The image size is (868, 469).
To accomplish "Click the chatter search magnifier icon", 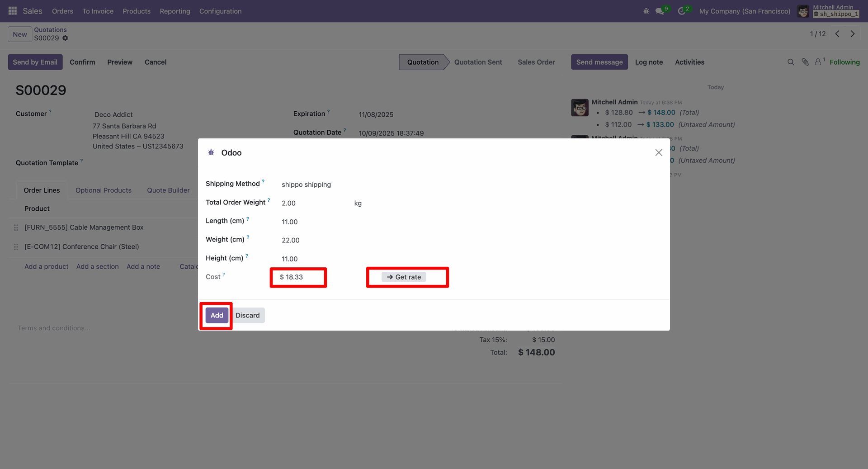I will (x=791, y=62).
